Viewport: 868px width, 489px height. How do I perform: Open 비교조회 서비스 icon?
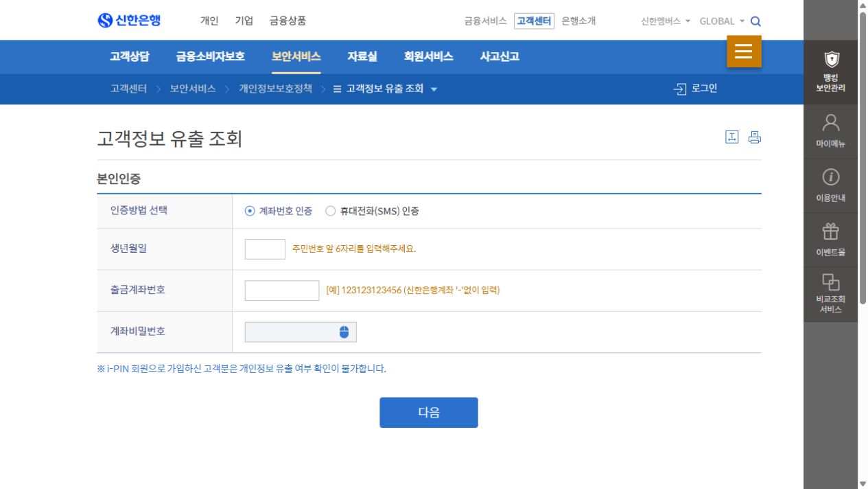830,295
